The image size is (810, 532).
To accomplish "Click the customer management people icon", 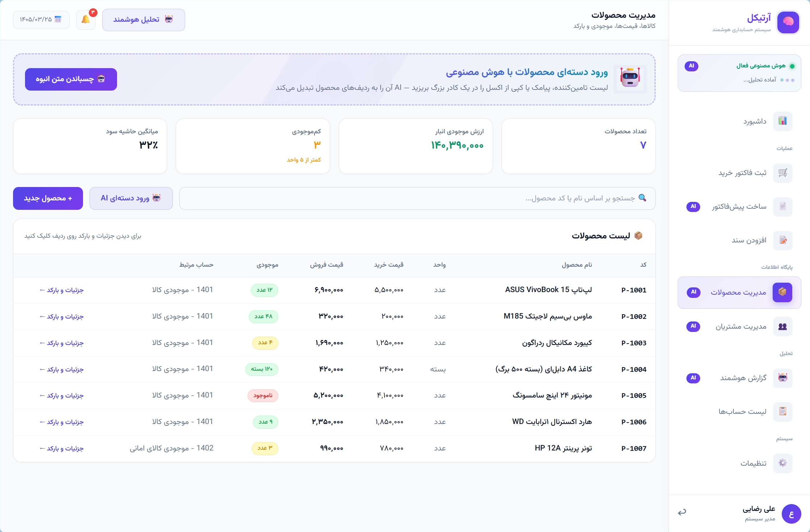I will [x=782, y=327].
